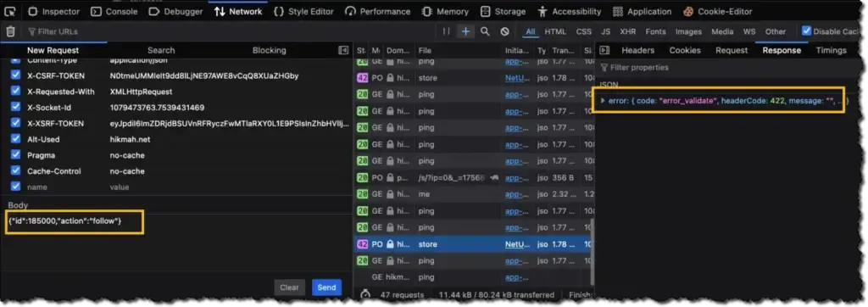Toggle request details pane icon beside Headers

pos(604,50)
